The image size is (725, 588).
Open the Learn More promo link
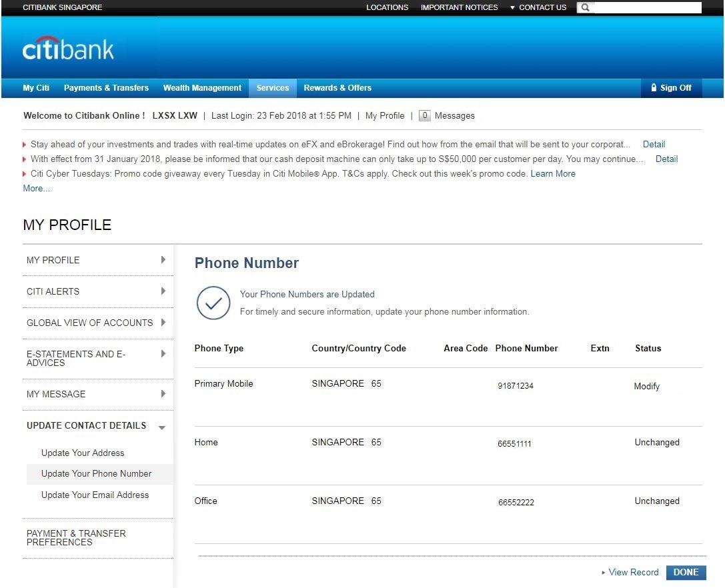coord(553,173)
